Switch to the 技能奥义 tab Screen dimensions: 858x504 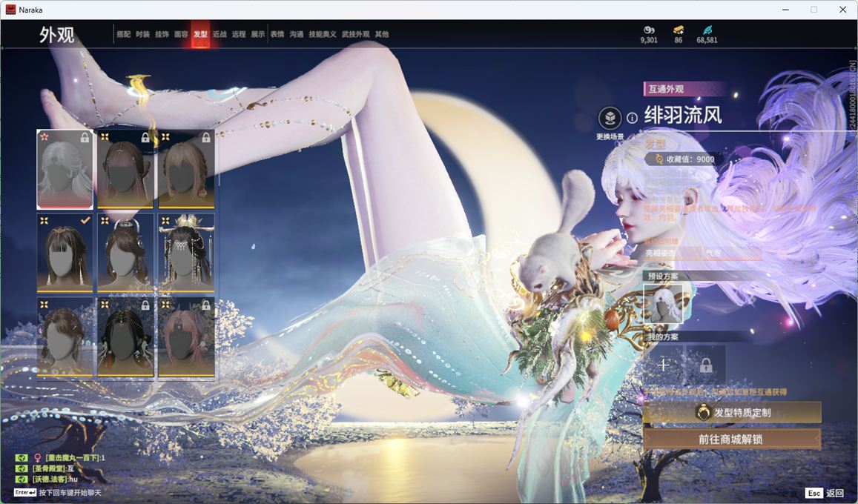(323, 34)
